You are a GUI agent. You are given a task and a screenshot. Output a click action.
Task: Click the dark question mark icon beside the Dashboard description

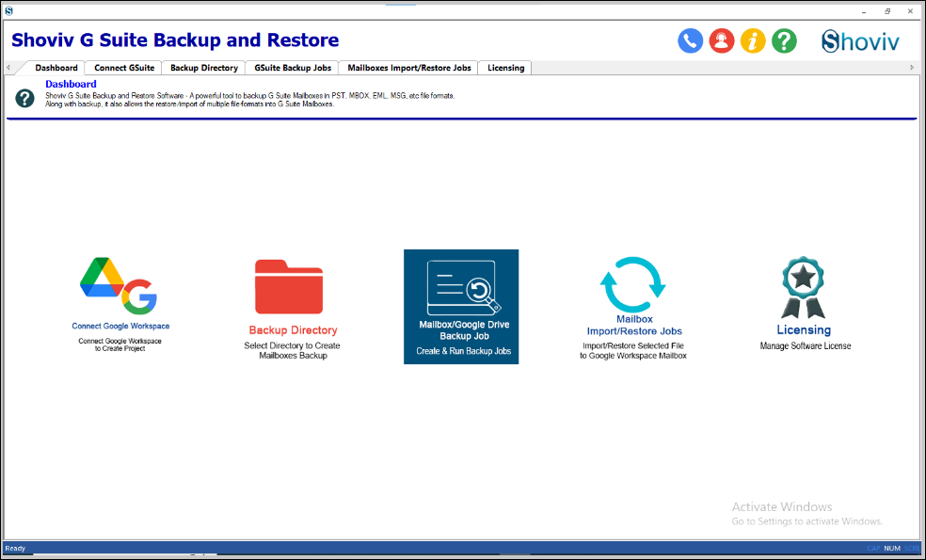click(x=24, y=98)
